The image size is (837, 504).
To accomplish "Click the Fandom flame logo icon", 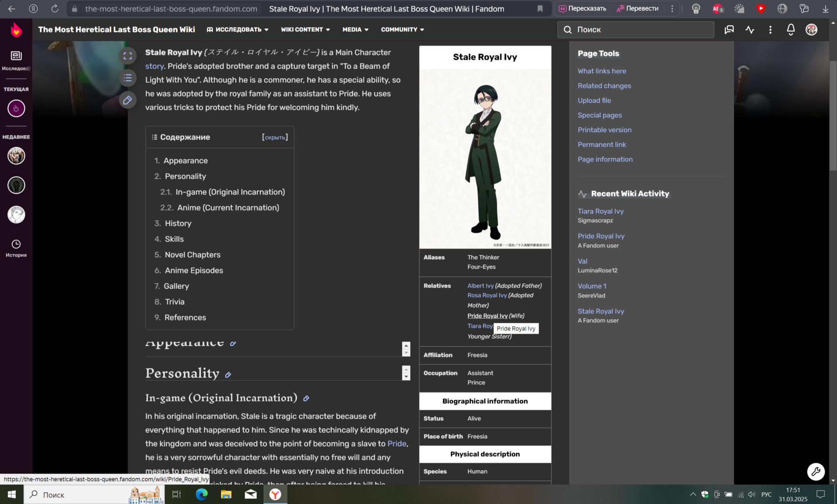I will coord(16,30).
